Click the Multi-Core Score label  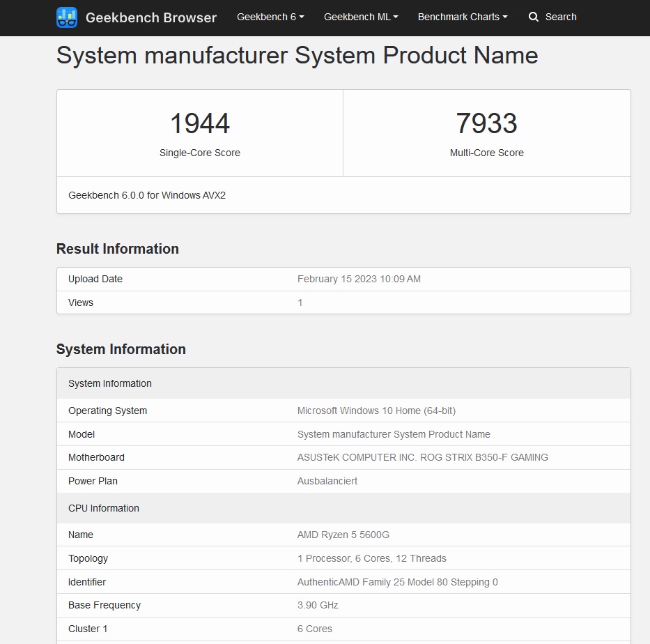pos(487,153)
